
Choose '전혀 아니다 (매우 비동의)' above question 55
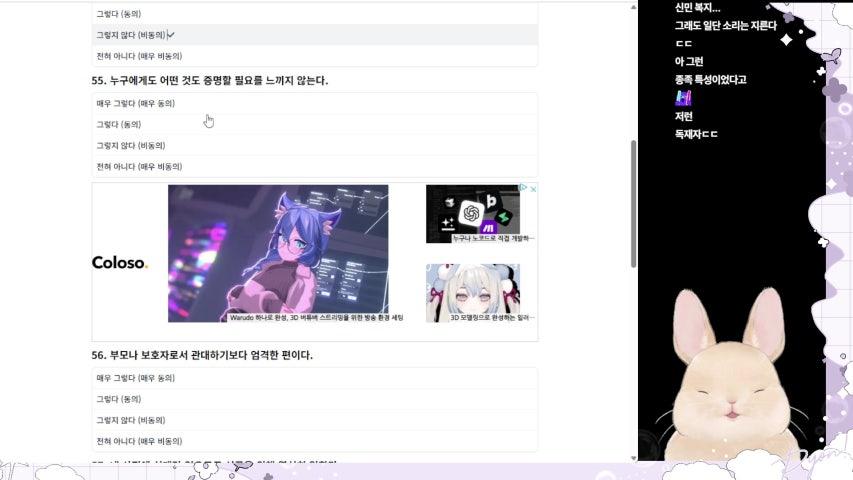[x=314, y=56]
